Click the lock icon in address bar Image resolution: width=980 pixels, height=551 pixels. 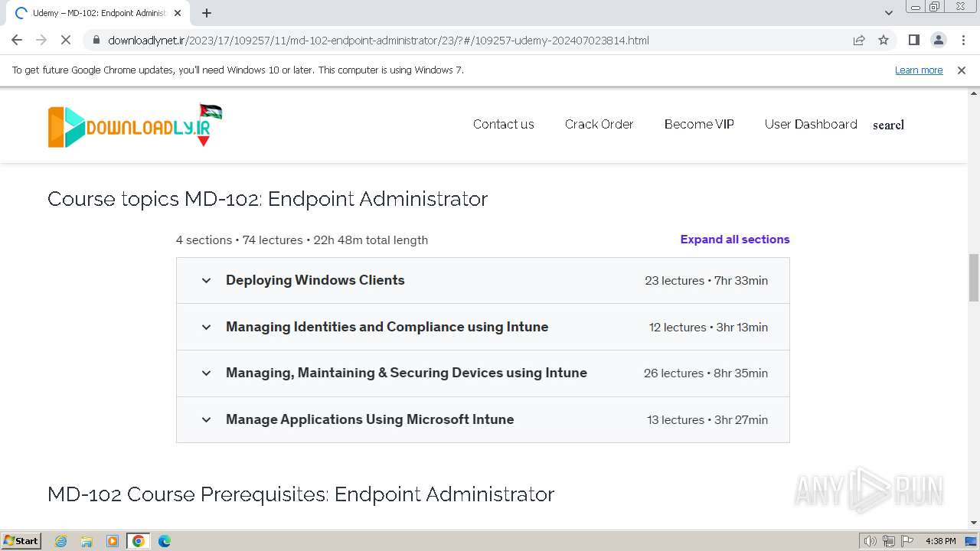tap(96, 40)
